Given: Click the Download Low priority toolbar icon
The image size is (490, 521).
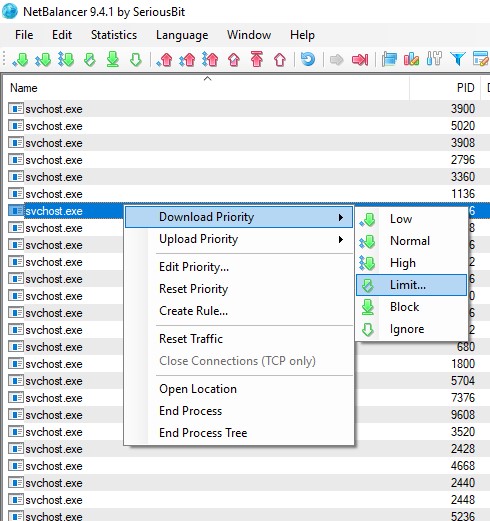Looking at the screenshot, I should pyautogui.click(x=20, y=60).
